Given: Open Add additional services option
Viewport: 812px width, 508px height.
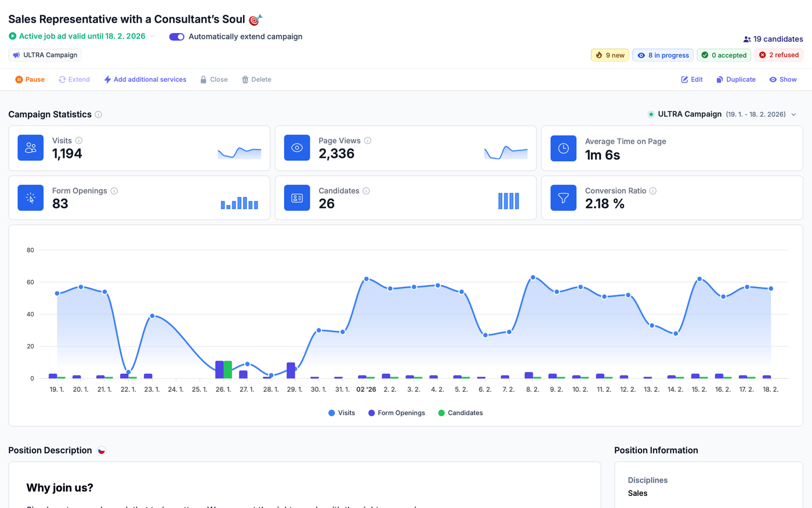Looking at the screenshot, I should (145, 80).
